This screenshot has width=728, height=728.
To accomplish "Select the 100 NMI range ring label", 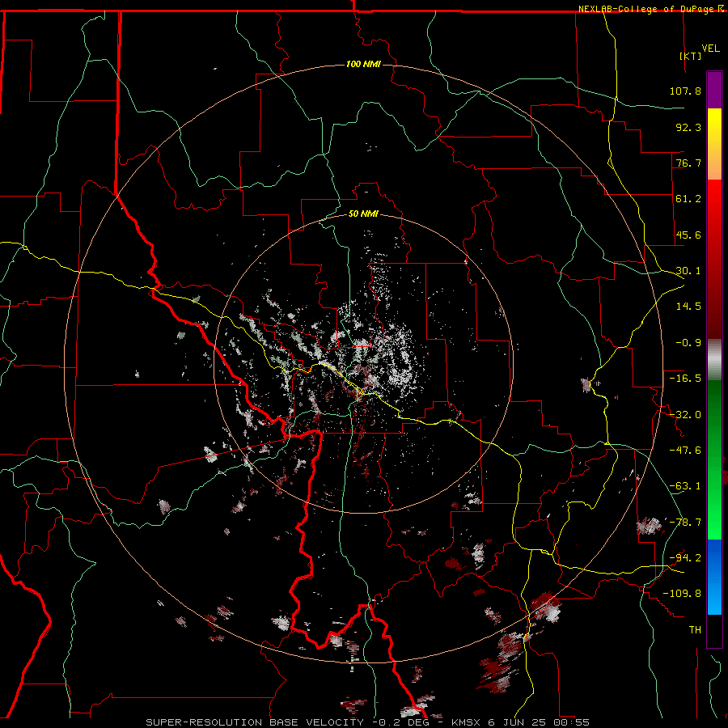I will tap(363, 64).
